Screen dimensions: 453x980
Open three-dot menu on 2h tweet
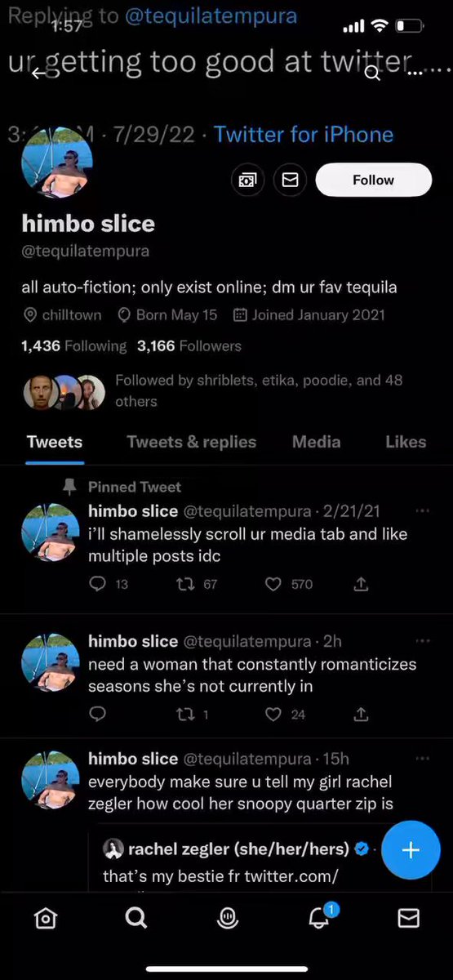tap(422, 641)
